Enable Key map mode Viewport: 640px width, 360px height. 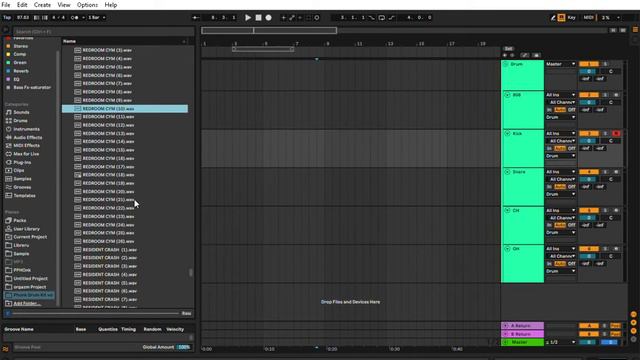click(571, 18)
